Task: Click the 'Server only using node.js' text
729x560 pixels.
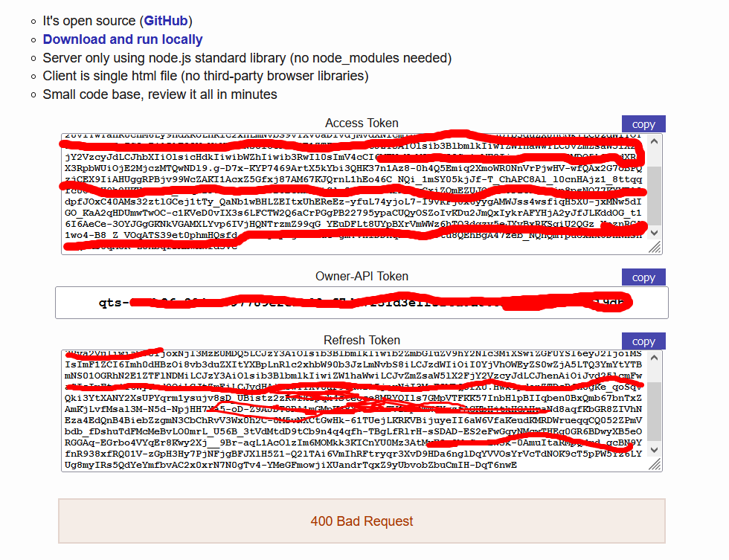Action: (x=247, y=57)
